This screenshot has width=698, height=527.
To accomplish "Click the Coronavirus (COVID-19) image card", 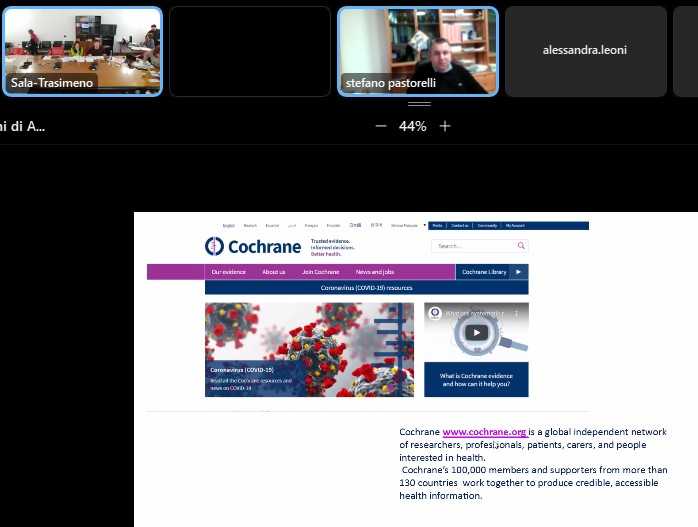I will coord(309,350).
